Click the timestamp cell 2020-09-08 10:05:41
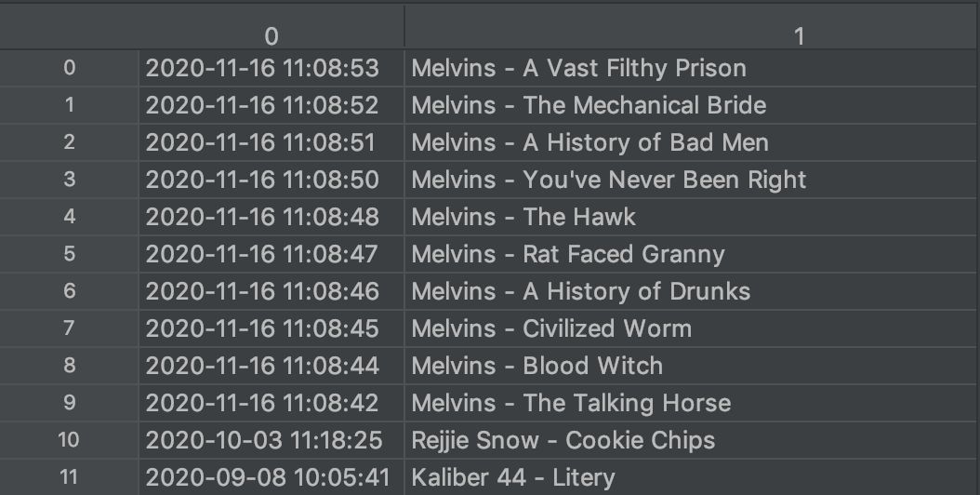The width and height of the screenshot is (980, 495). 268,477
